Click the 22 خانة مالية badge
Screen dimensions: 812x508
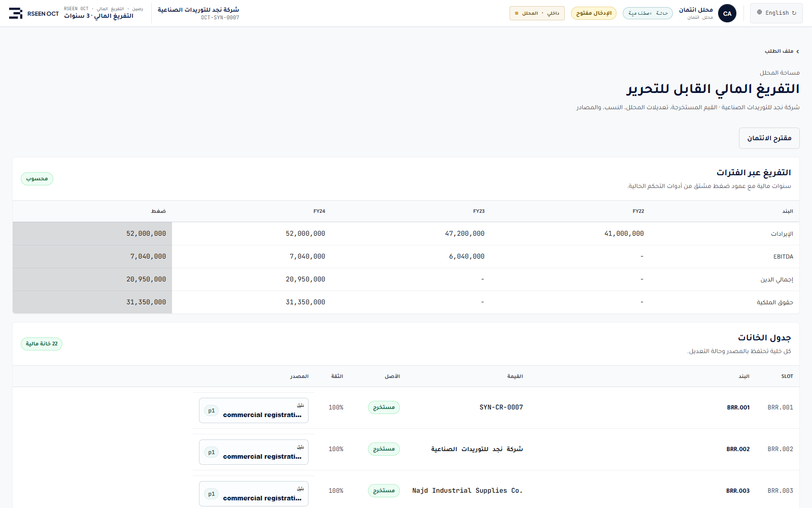tap(42, 344)
